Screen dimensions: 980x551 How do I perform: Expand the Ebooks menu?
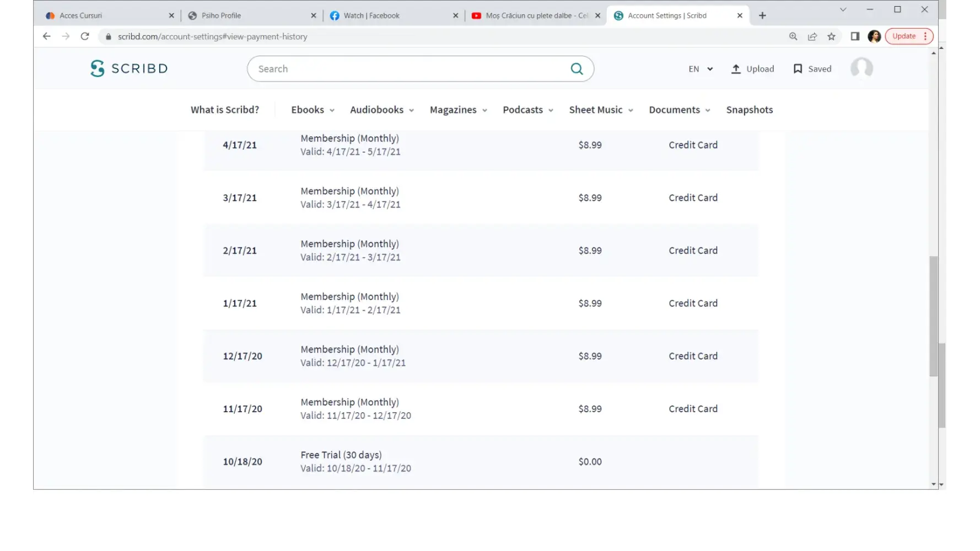313,110
